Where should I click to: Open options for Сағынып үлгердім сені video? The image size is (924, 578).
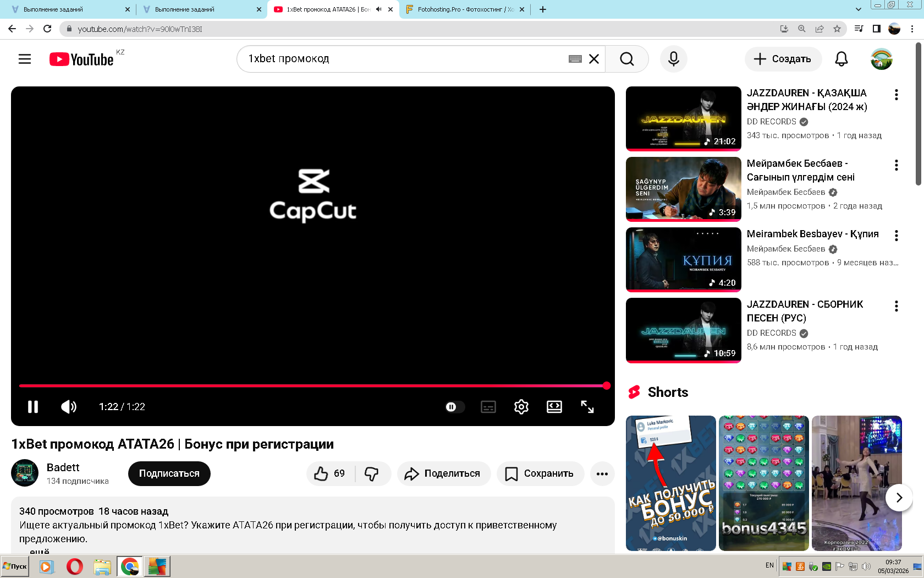point(897,165)
